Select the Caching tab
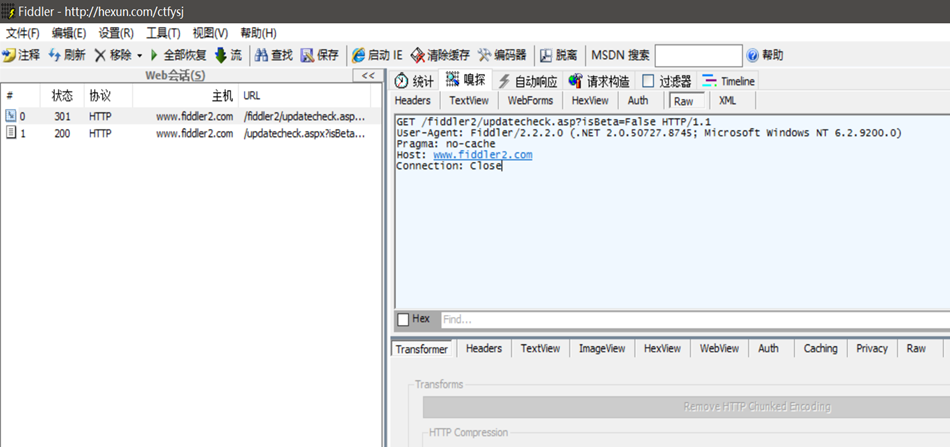Image resolution: width=950 pixels, height=447 pixels. [820, 348]
